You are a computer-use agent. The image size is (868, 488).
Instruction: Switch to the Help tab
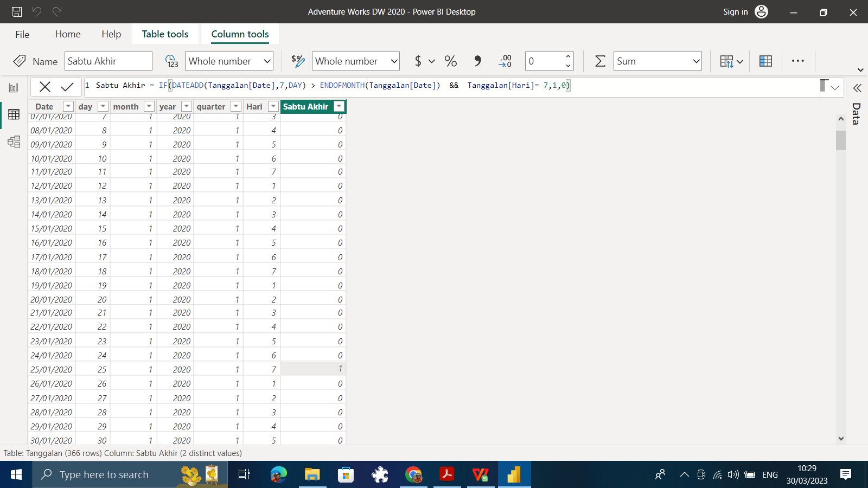[111, 34]
